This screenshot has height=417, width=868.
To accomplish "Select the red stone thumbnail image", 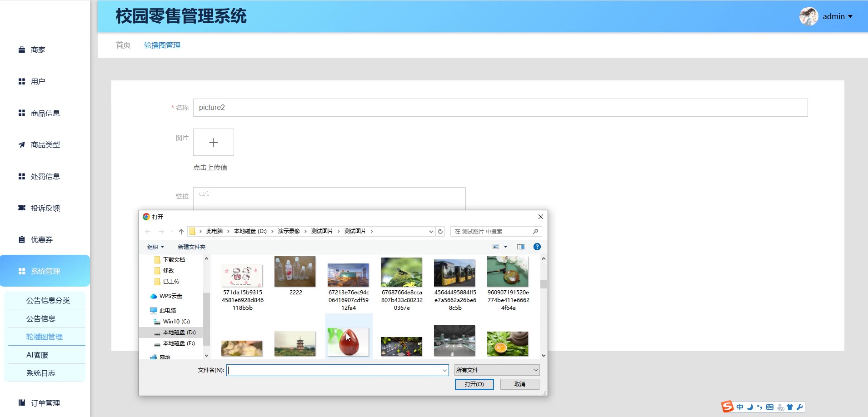I will click(x=349, y=342).
